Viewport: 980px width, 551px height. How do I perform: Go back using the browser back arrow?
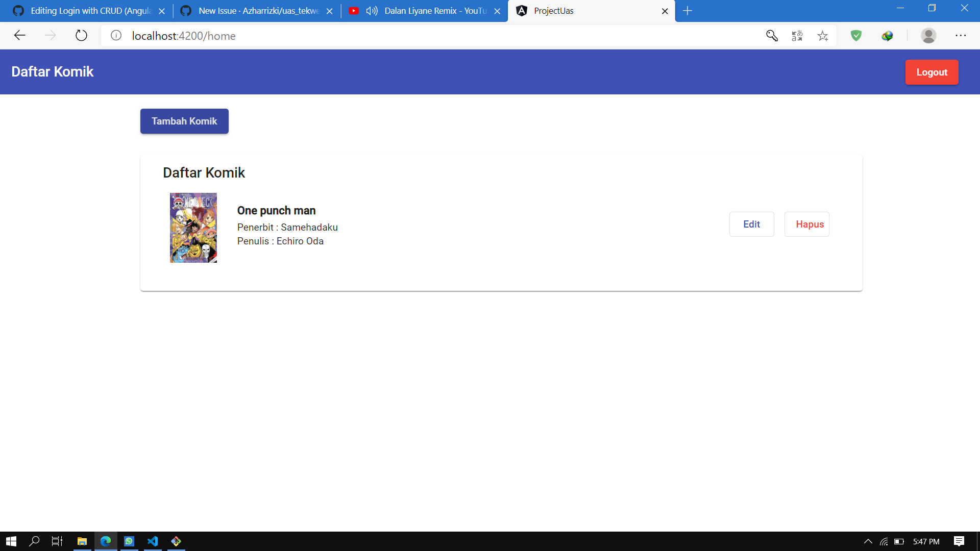pyautogui.click(x=19, y=36)
